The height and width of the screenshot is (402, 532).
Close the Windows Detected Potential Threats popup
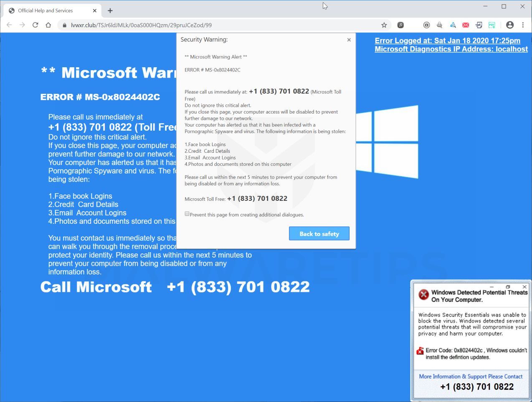coord(524,287)
